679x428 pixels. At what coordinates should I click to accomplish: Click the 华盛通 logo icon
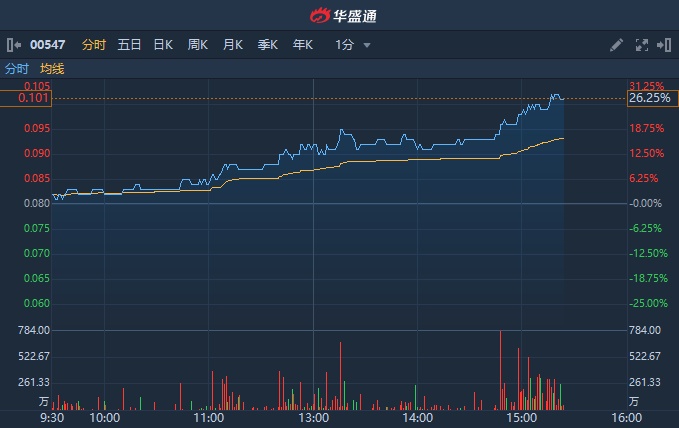coord(319,16)
